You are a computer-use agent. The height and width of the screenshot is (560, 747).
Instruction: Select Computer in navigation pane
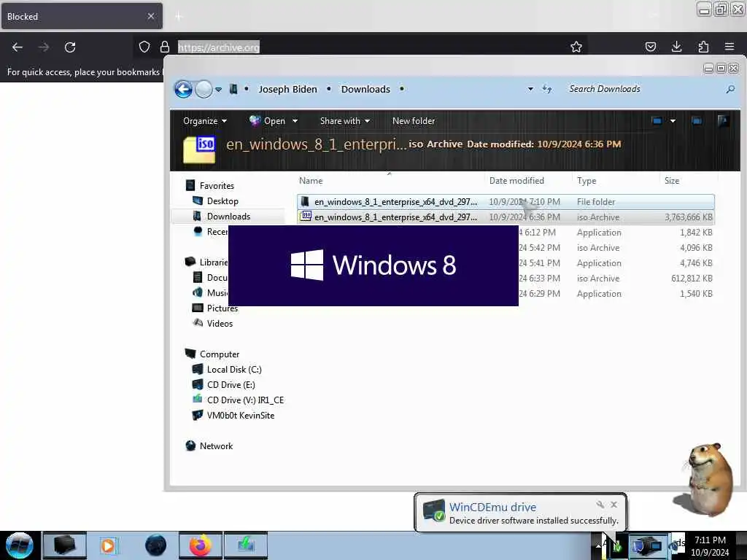point(212,354)
